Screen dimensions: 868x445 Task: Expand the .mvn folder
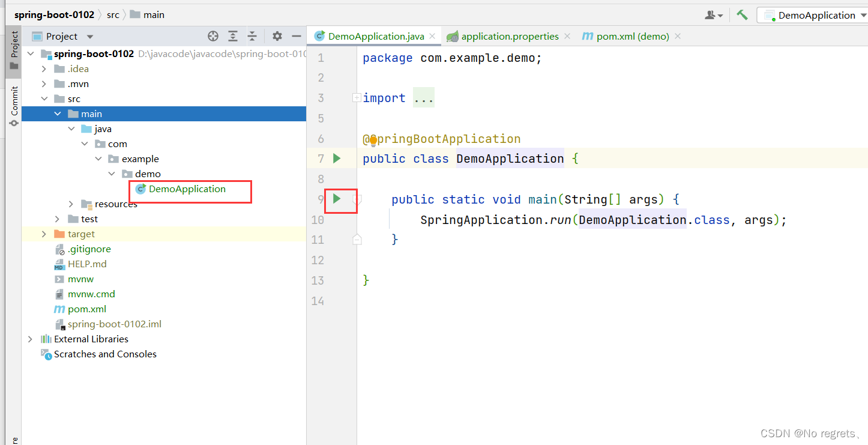click(44, 84)
